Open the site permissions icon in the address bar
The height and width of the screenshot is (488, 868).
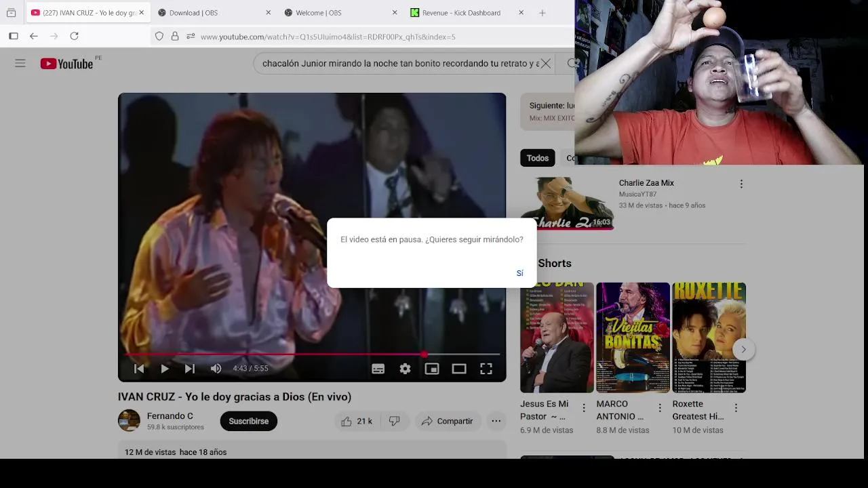[191, 37]
